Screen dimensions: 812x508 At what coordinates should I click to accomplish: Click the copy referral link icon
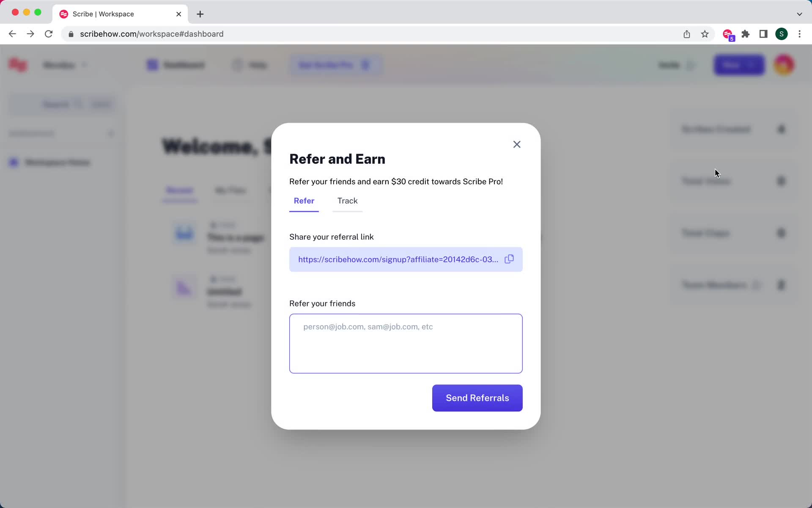pos(509,259)
